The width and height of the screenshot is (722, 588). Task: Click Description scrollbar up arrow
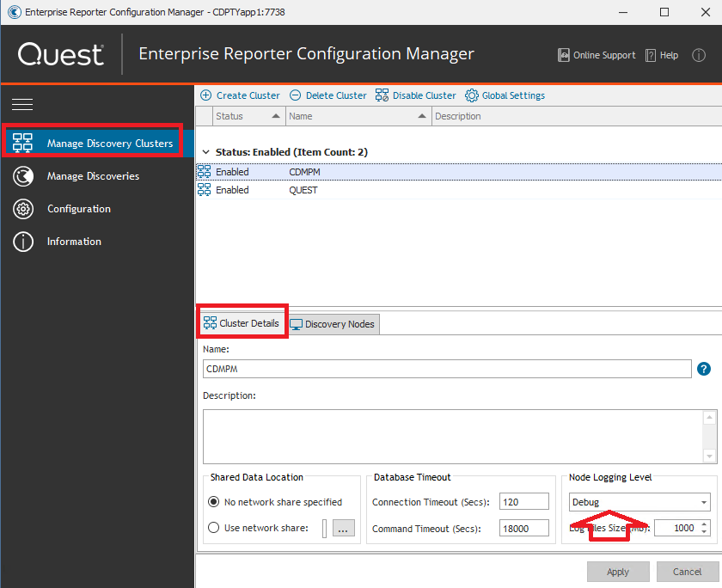710,418
